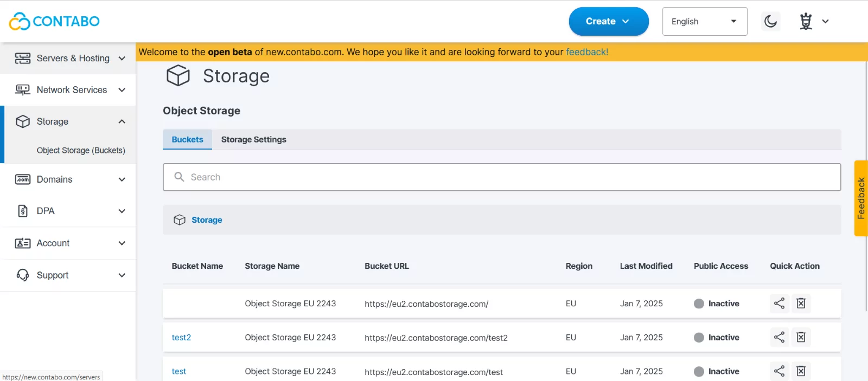Viewport: 868px width, 381px height.
Task: Click the DPA document icon
Action: 23,211
